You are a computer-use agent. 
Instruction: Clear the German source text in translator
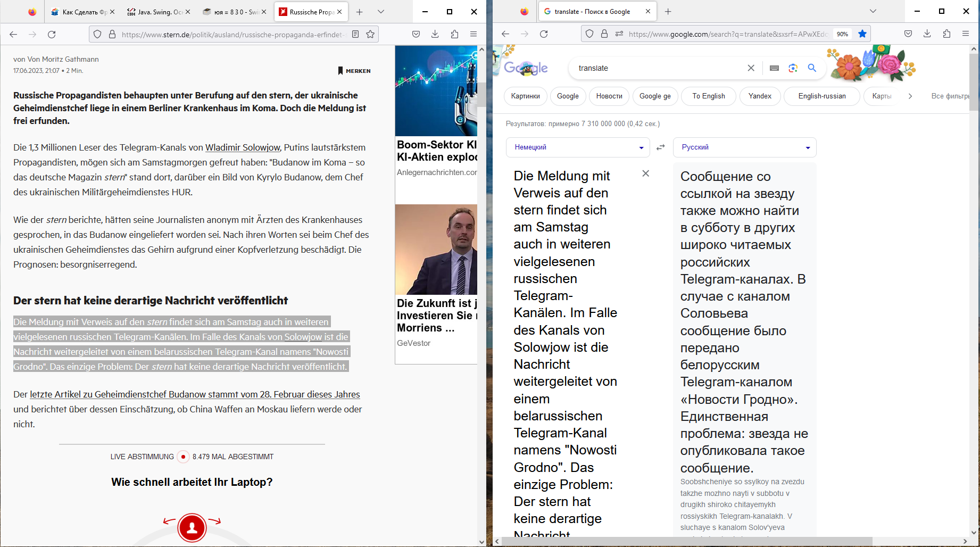click(x=645, y=173)
